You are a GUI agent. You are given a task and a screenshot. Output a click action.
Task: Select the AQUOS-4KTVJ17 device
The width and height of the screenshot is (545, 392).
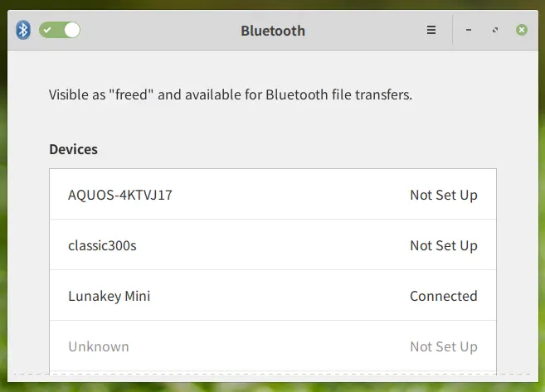(273, 194)
